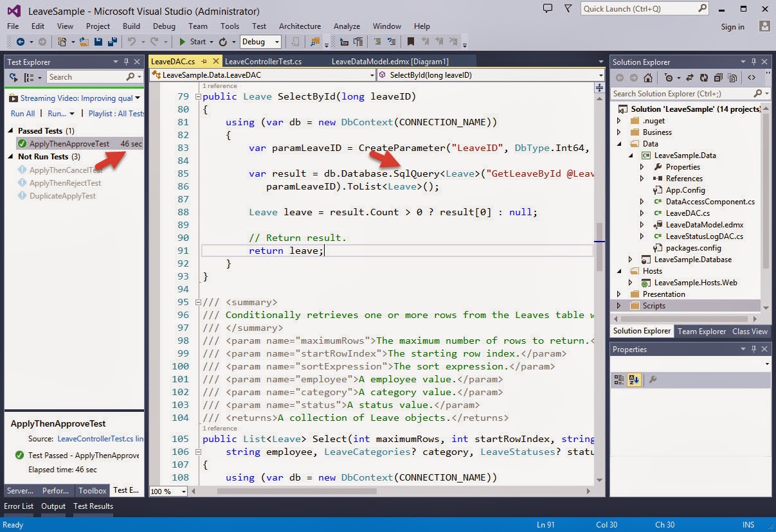This screenshot has height=532, width=776.
Task: Click the notifications flag icon in title bar
Action: click(x=567, y=9)
